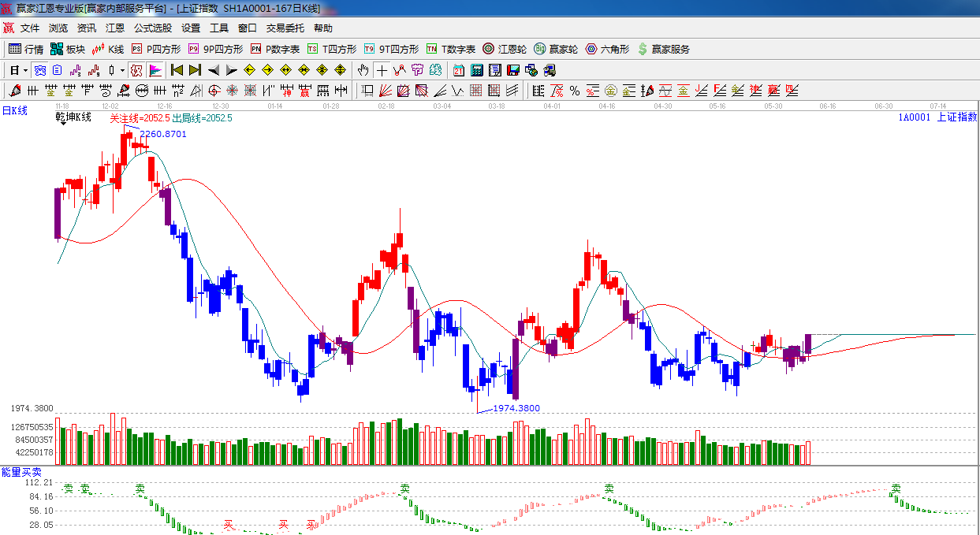Click the 板块 sector icon
The width and height of the screenshot is (980, 535).
click(x=67, y=49)
